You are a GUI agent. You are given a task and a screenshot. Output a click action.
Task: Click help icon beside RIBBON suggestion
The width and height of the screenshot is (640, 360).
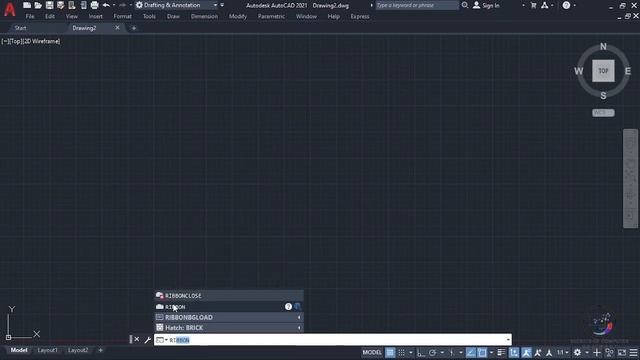click(x=288, y=307)
